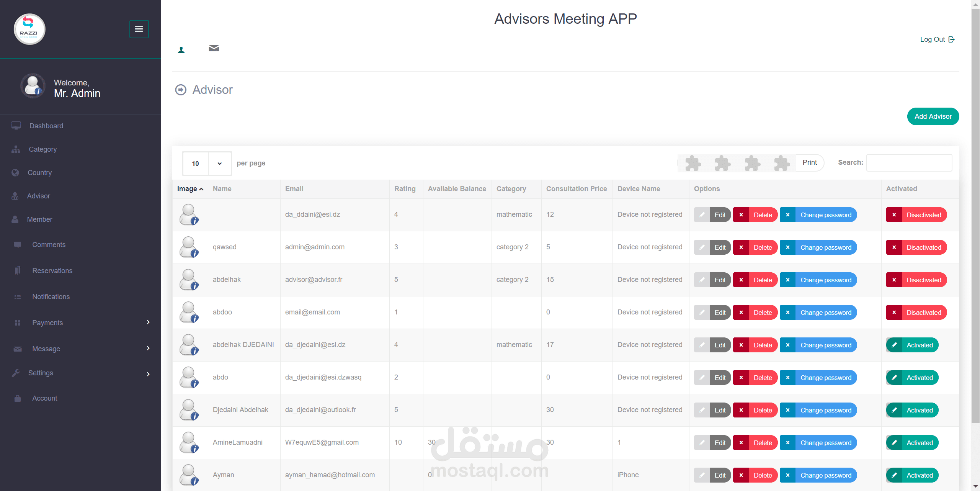Delete the abdoo advisor row
This screenshot has width=980, height=491.
755,313
